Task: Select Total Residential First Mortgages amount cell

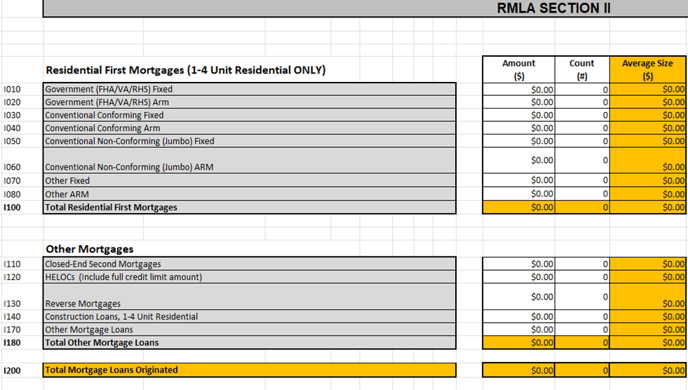Action: [x=519, y=207]
